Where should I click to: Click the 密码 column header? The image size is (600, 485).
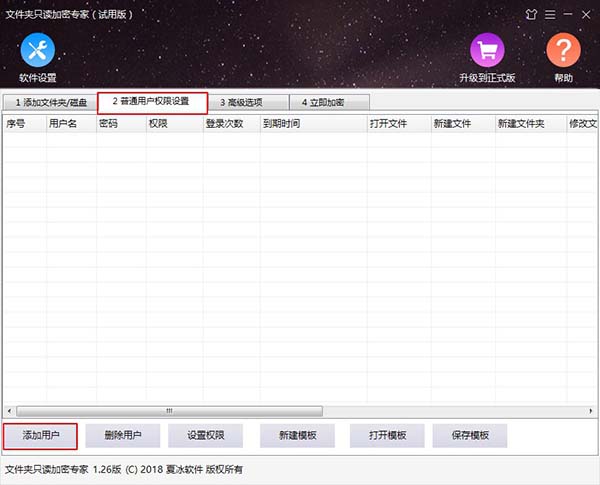pos(121,124)
